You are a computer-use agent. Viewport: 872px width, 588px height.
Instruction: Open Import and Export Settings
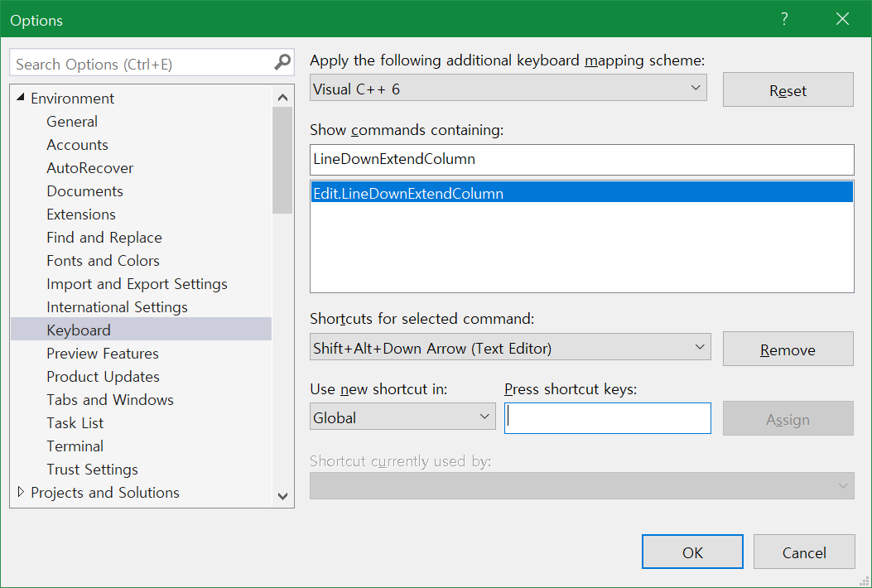[x=137, y=284]
